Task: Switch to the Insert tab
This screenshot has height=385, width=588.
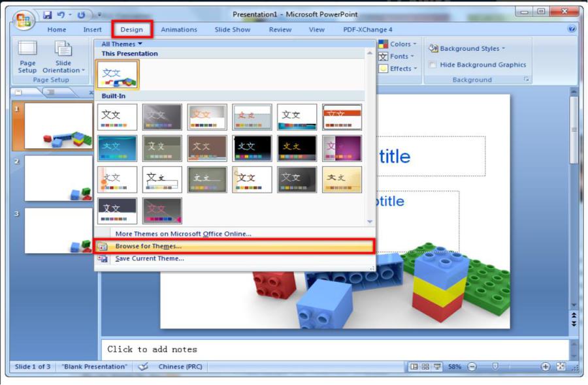Action: (x=92, y=29)
